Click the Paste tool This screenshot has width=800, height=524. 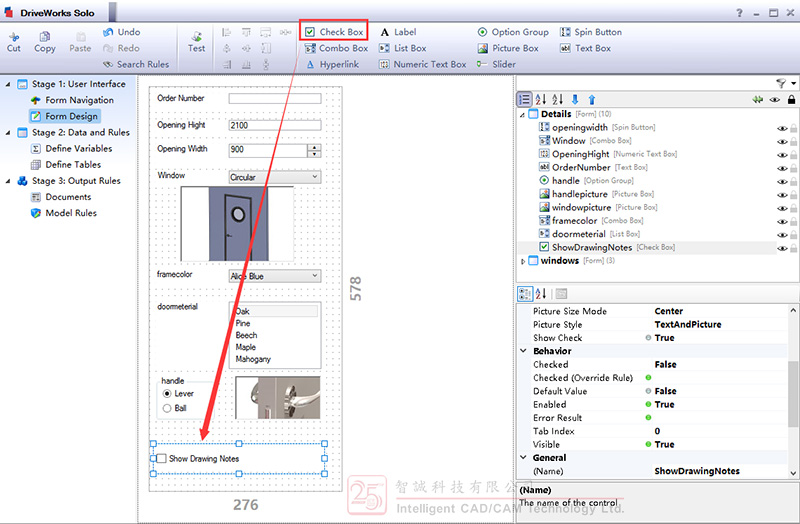80,42
